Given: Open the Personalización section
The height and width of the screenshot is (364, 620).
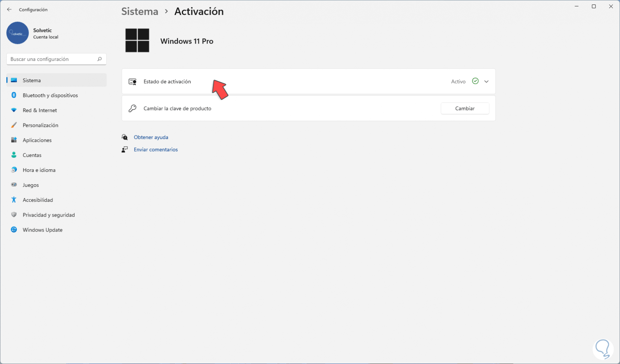Looking at the screenshot, I should coord(57,125).
